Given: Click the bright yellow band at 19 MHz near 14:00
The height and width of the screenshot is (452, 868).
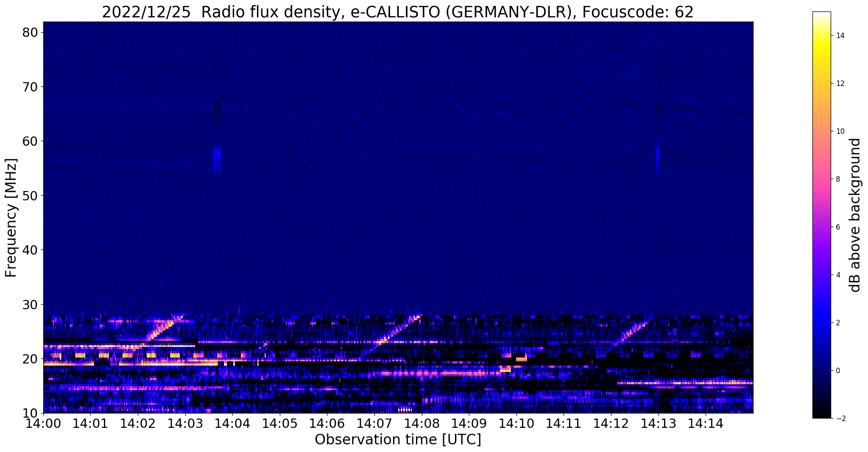Looking at the screenshot, I should pyautogui.click(x=69, y=363).
